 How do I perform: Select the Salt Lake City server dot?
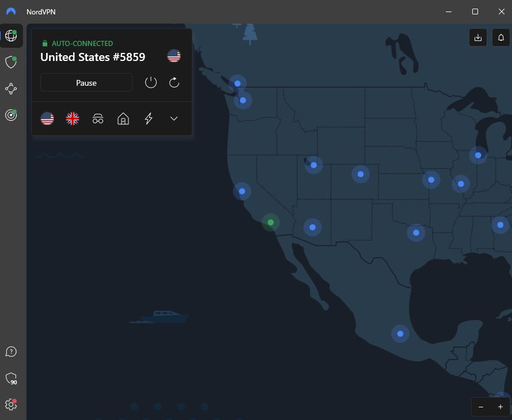click(x=314, y=165)
